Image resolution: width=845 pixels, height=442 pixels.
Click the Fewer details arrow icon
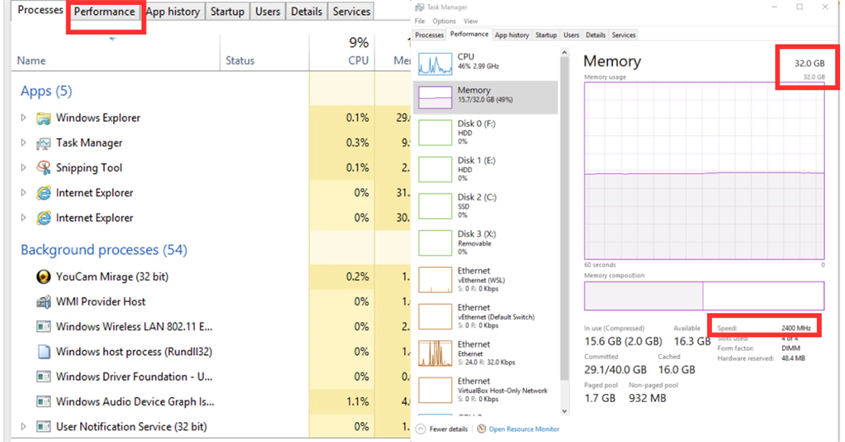coord(420,429)
